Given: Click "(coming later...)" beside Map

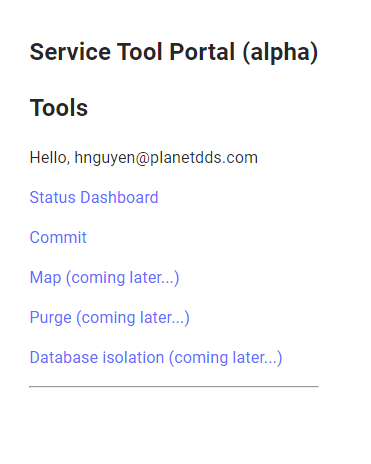Looking at the screenshot, I should tap(123, 278).
